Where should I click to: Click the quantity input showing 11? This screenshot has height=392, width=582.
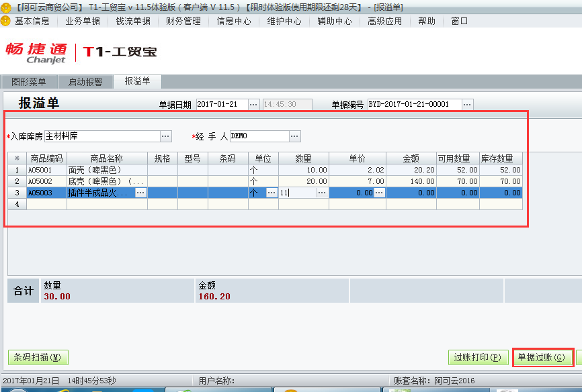pos(298,193)
